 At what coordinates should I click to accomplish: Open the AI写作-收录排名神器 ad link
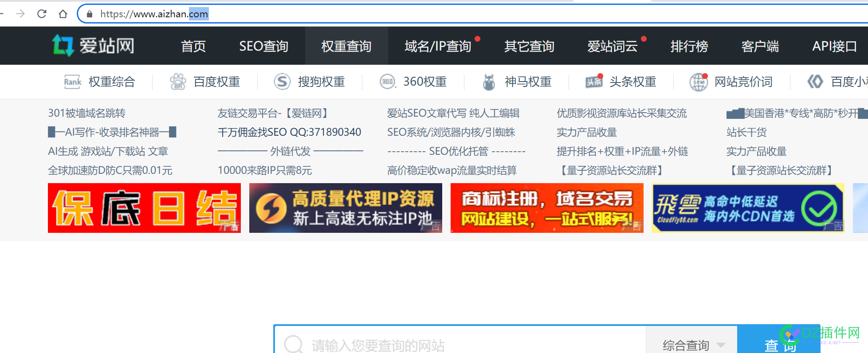(112, 132)
